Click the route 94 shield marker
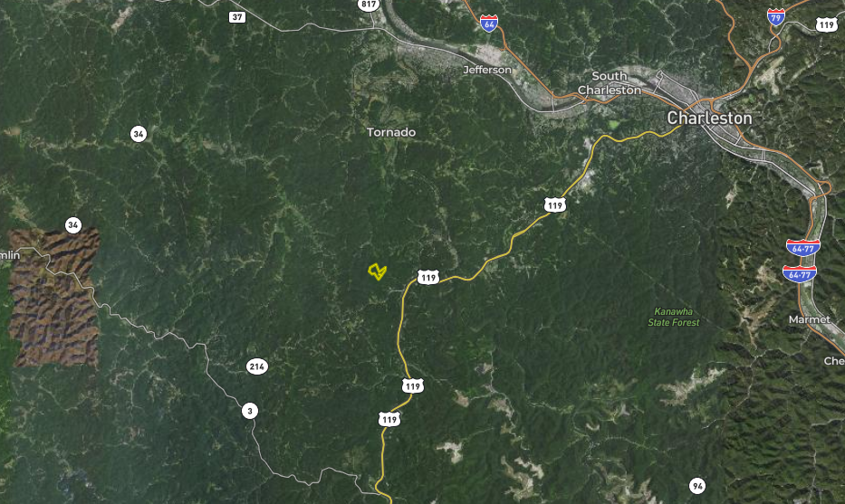This screenshot has width=845, height=504. pos(697,486)
